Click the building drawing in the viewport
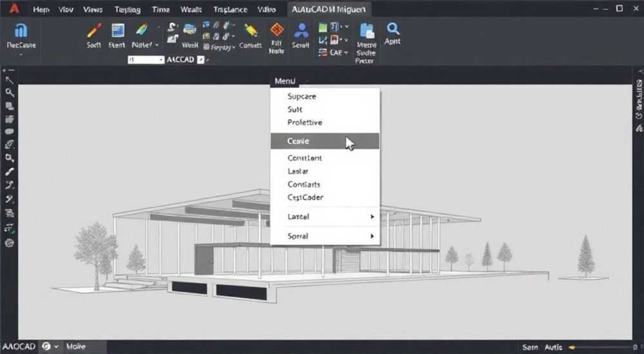This screenshot has width=644, height=354. [287, 247]
